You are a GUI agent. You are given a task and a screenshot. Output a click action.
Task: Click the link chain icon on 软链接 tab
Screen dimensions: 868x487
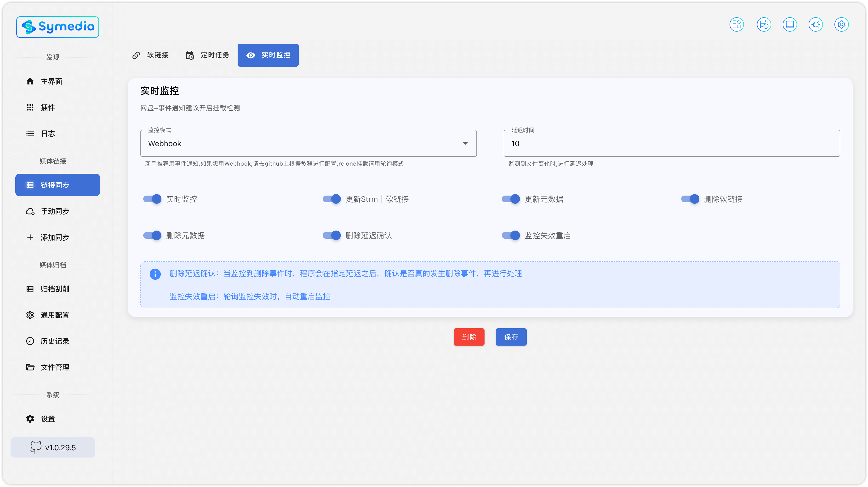(x=136, y=55)
